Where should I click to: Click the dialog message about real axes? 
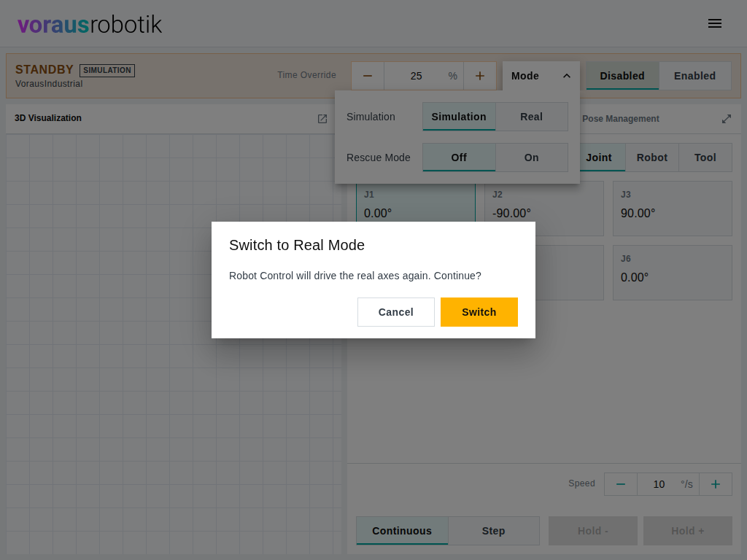click(355, 276)
